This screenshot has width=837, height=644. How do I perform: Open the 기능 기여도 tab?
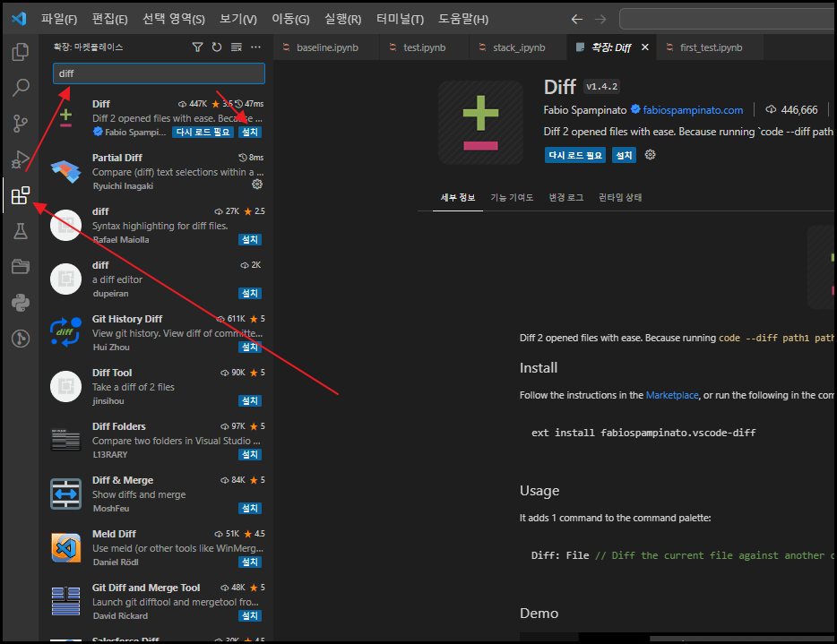point(512,197)
